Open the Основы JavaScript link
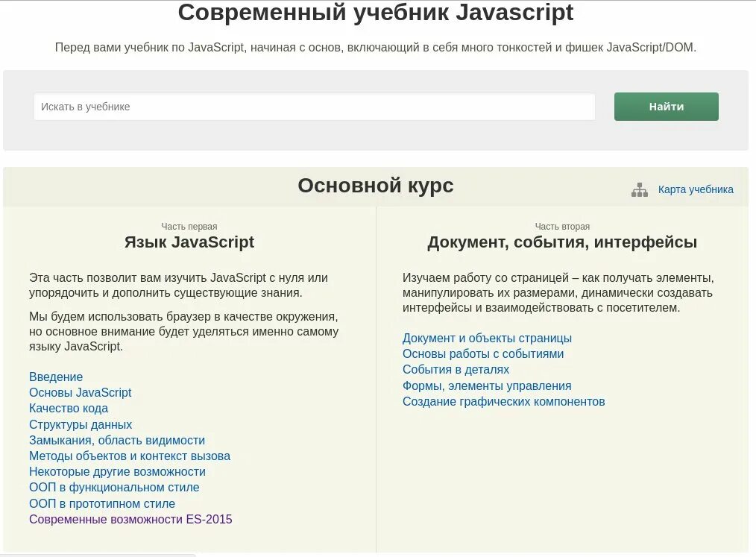The height and width of the screenshot is (557, 756). [80, 392]
